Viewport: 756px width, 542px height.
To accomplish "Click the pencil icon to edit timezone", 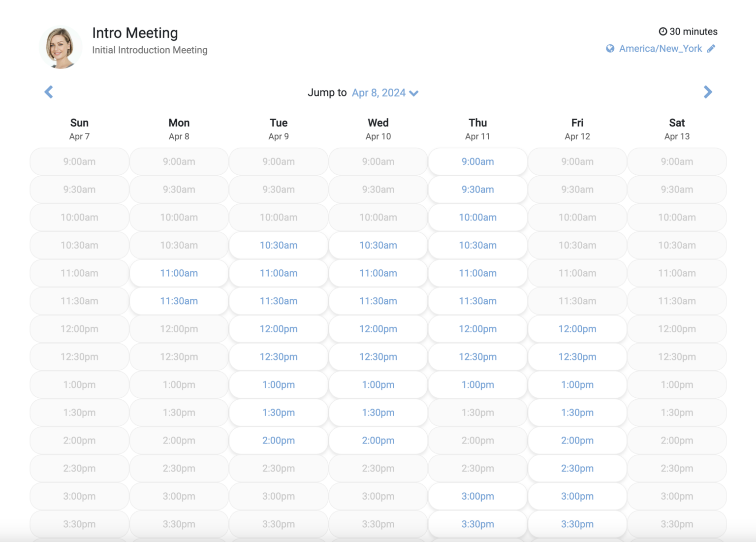I will click(x=711, y=48).
